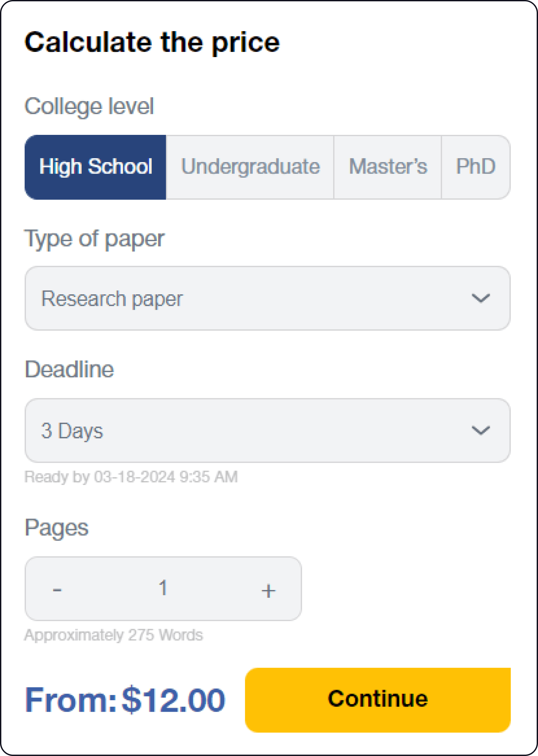Click the Approximately 275 Words hint

tap(114, 635)
